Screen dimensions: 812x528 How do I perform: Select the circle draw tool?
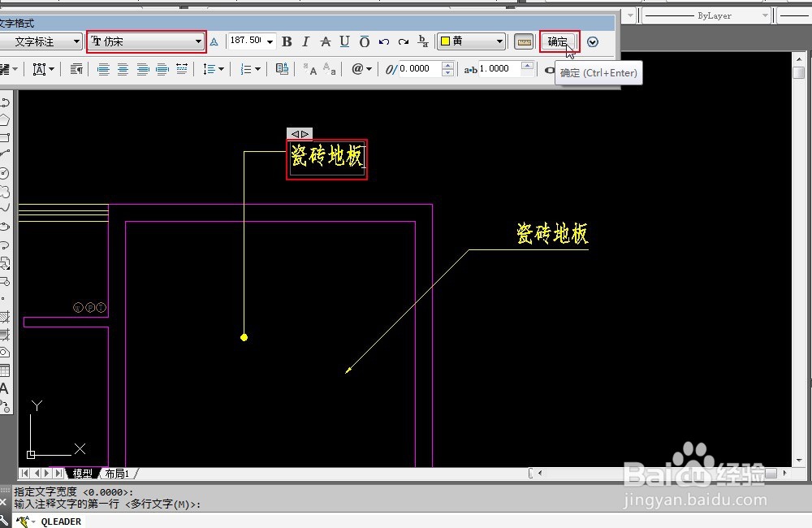(x=5, y=173)
